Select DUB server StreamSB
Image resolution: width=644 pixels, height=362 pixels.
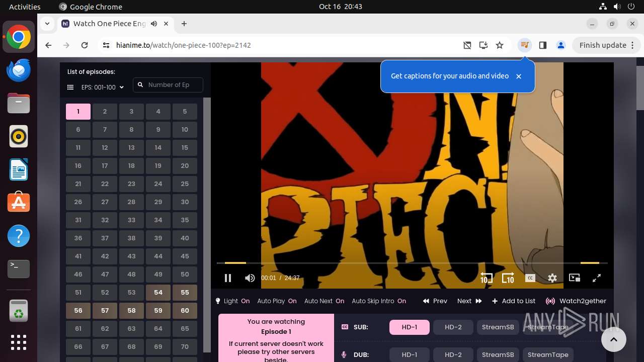[x=498, y=354]
